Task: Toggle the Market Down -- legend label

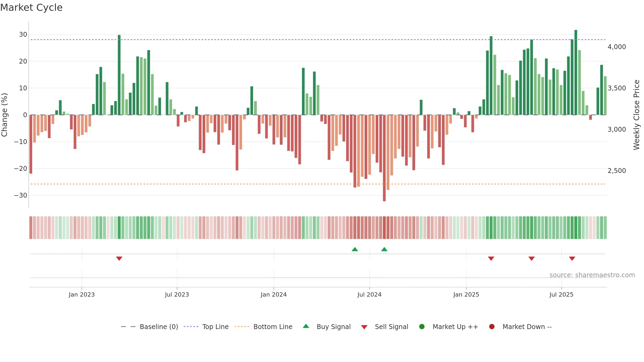Action: point(527,327)
